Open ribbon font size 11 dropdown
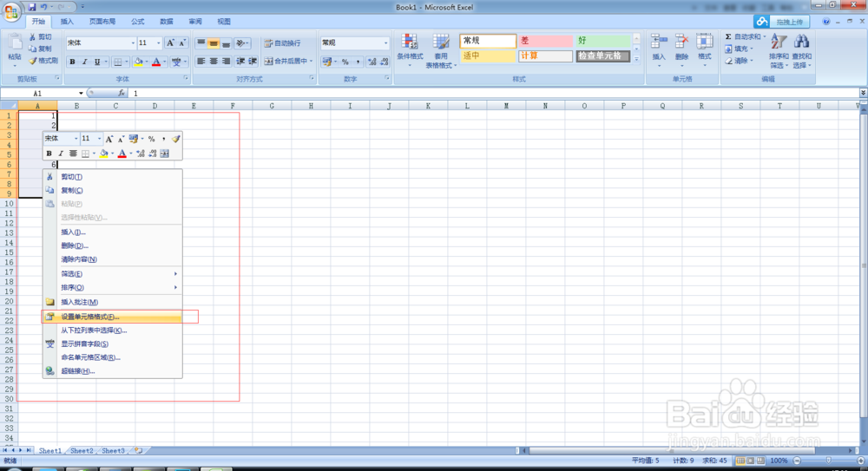868x471 pixels. tap(158, 43)
